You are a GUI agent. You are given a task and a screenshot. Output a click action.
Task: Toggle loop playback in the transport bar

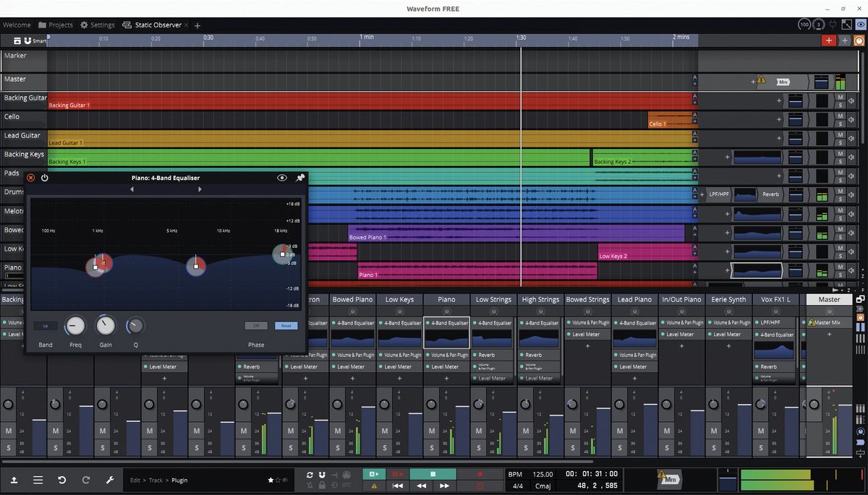[311, 475]
